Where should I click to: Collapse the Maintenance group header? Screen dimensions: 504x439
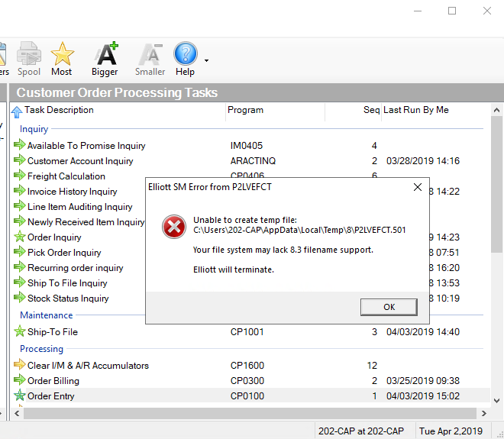47,315
